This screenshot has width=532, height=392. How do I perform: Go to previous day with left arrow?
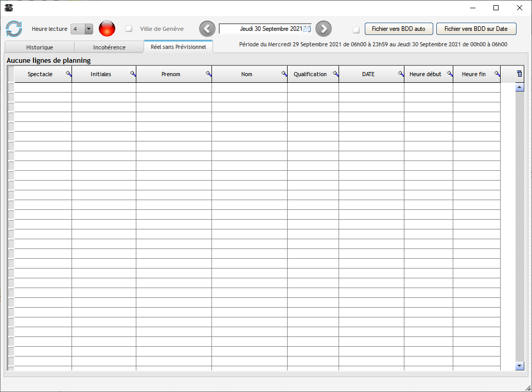click(x=207, y=29)
